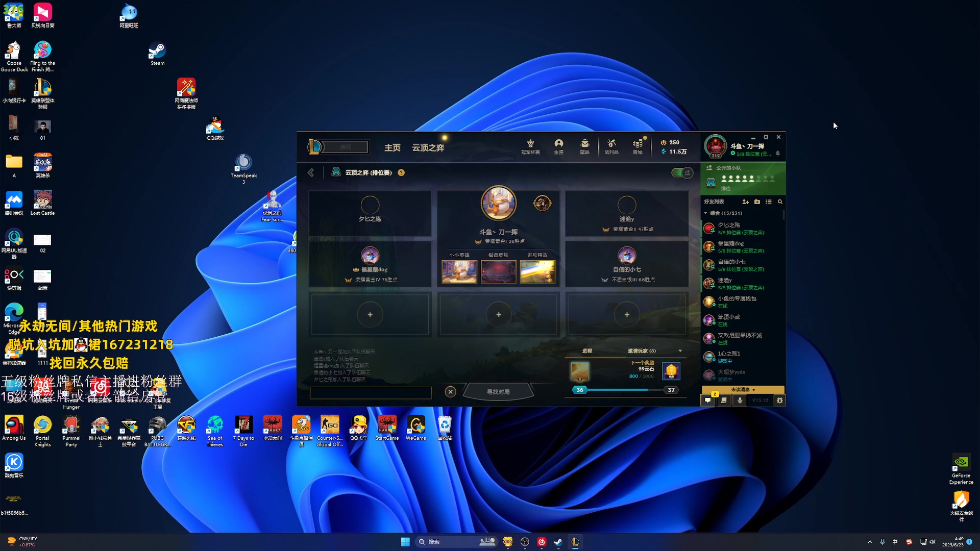The width and height of the screenshot is (980, 551).
Task: Toggle the open party switch
Action: pos(682,173)
